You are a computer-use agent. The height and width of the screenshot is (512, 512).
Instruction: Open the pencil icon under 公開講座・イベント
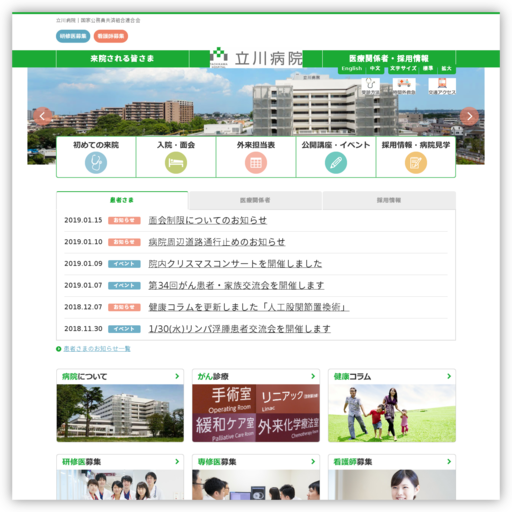336,163
